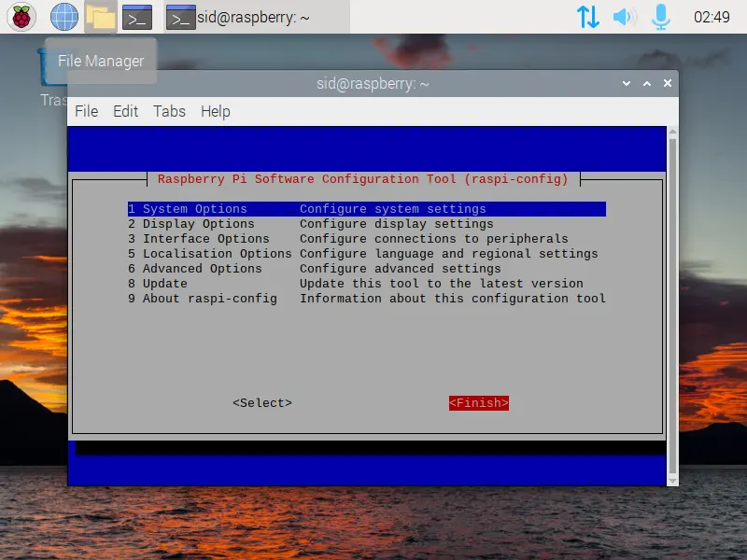Click scrollbar down arrow in terminal
This screenshot has width=747, height=560.
tap(672, 481)
